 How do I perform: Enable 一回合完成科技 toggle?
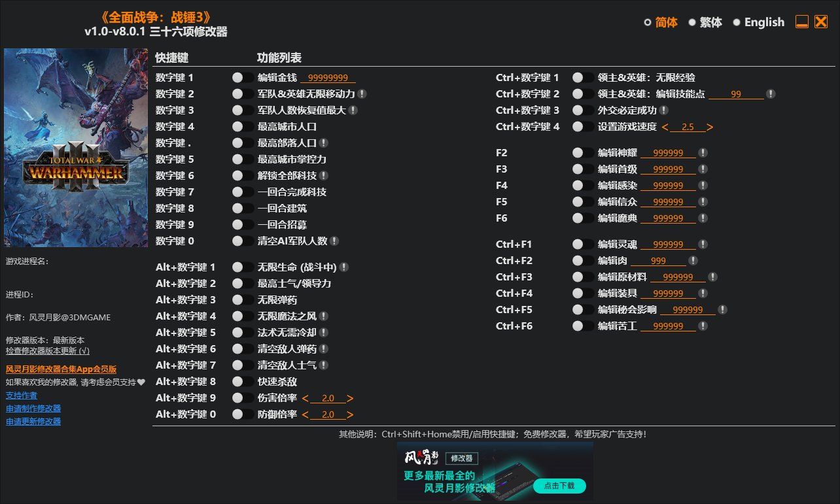click(x=243, y=192)
